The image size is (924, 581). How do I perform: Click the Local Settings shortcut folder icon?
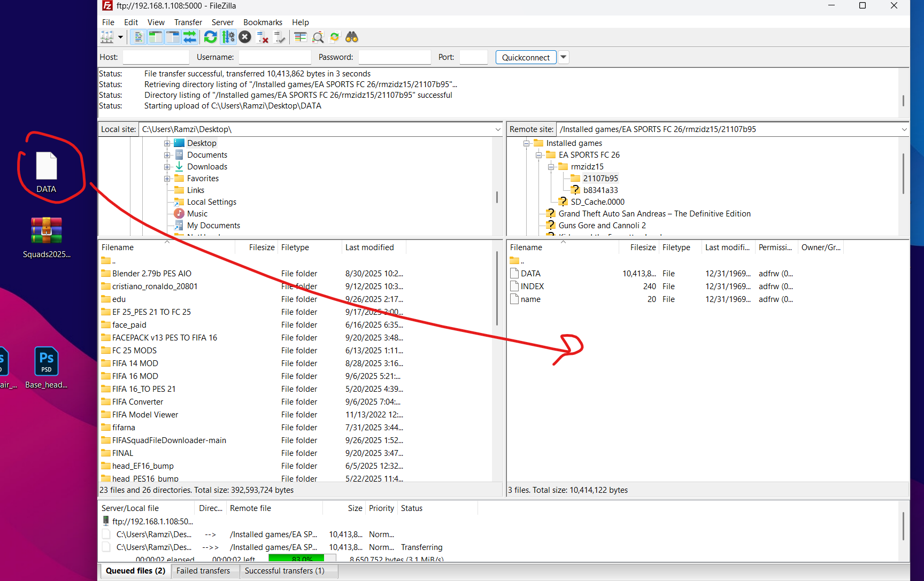coord(179,202)
